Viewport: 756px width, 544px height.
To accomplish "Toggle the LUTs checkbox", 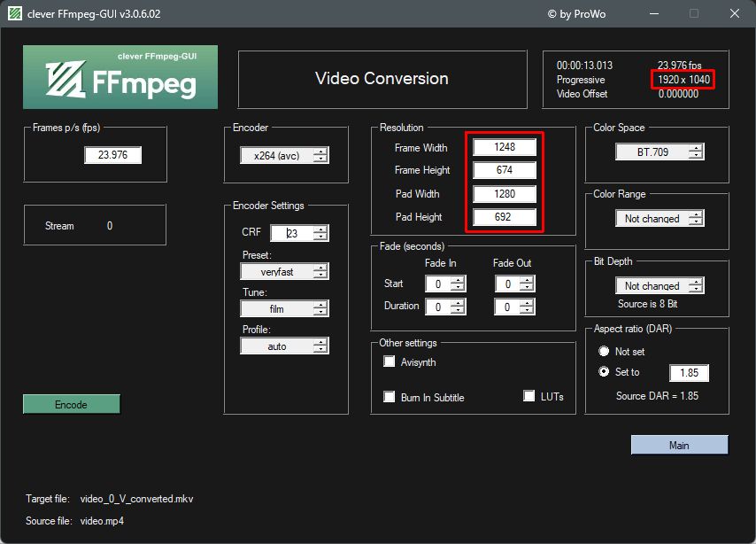I will tap(528, 396).
